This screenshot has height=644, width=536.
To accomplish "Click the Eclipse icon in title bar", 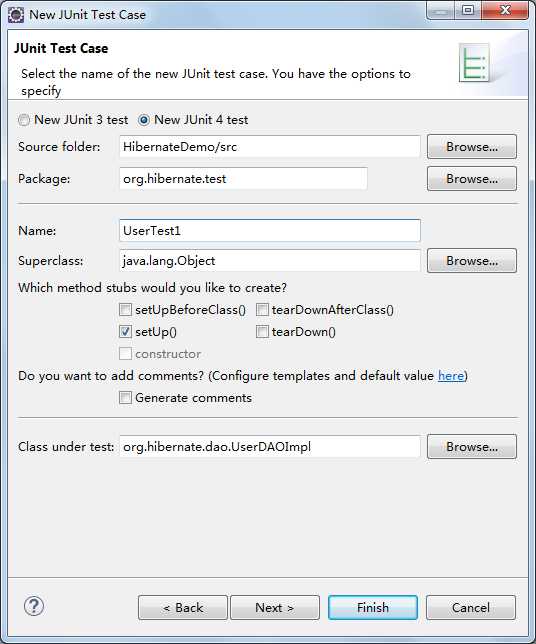I will [16, 15].
